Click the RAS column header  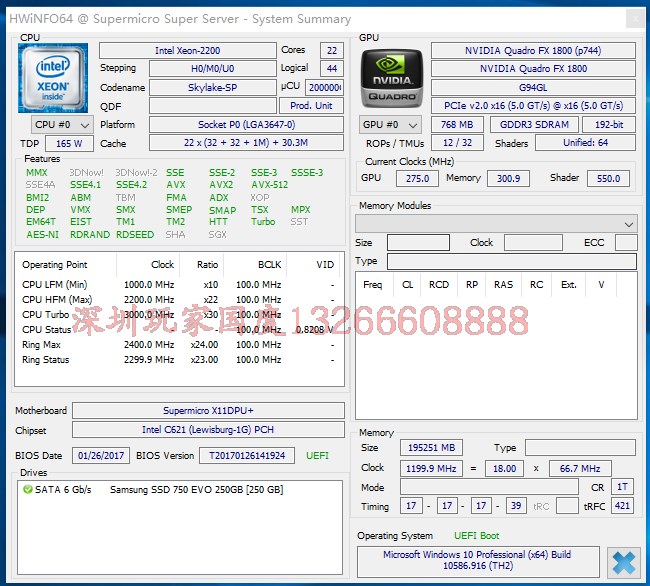503,285
